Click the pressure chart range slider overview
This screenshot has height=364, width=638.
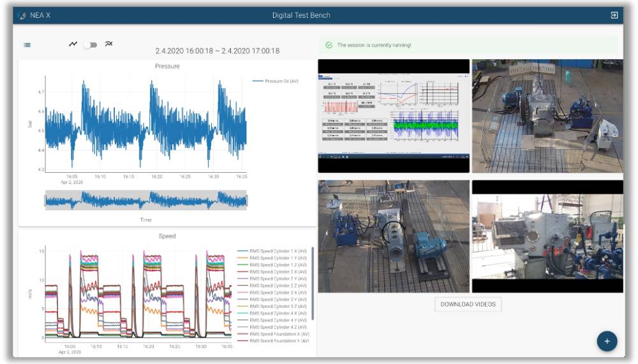point(145,201)
